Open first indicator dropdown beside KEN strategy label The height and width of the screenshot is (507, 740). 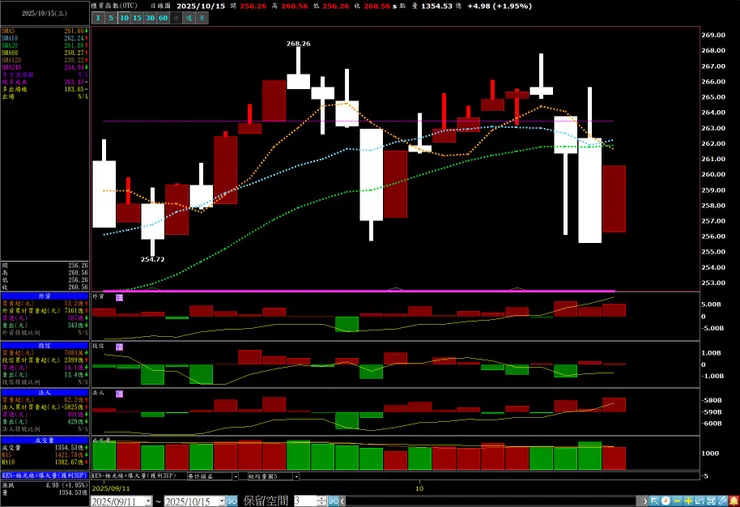[235, 476]
